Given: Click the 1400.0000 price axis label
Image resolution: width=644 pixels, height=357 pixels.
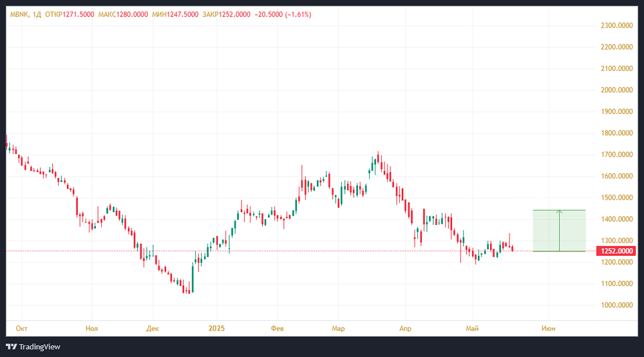Looking at the screenshot, I should pos(616,219).
